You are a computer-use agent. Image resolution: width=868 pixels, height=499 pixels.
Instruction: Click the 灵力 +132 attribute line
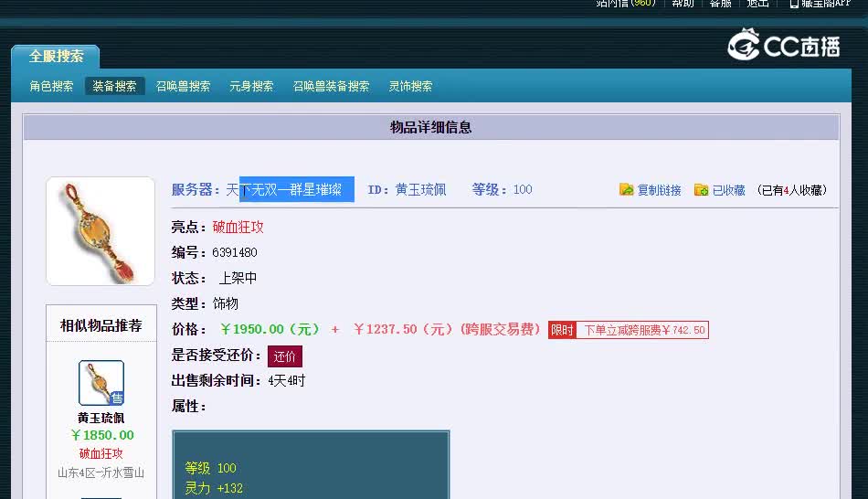click(x=214, y=488)
